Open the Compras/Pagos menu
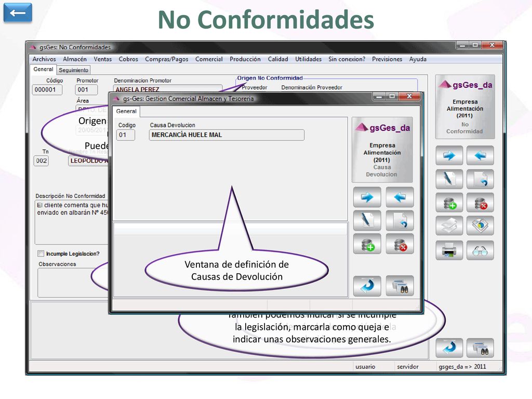The width and height of the screenshot is (532, 399). tap(167, 59)
